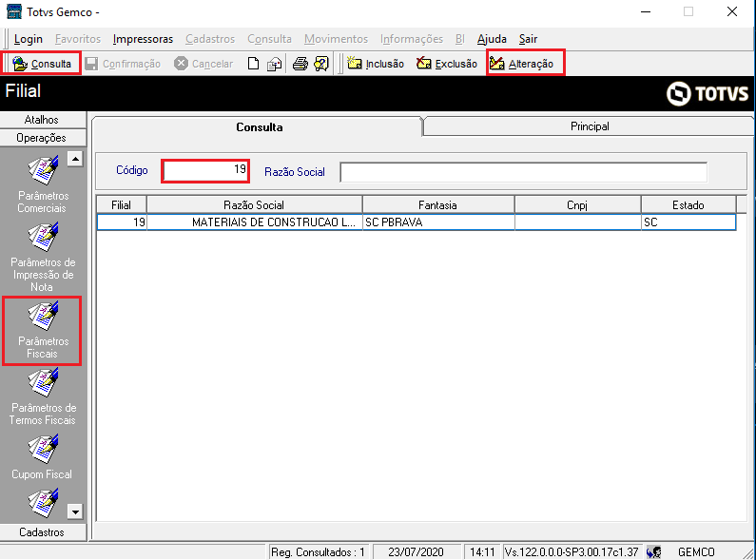Click the help question mark icon
Image resolution: width=756 pixels, height=560 pixels.
[321, 64]
